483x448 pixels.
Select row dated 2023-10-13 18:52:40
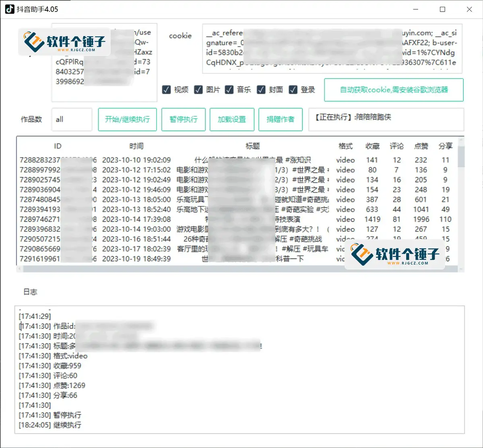tap(237, 209)
